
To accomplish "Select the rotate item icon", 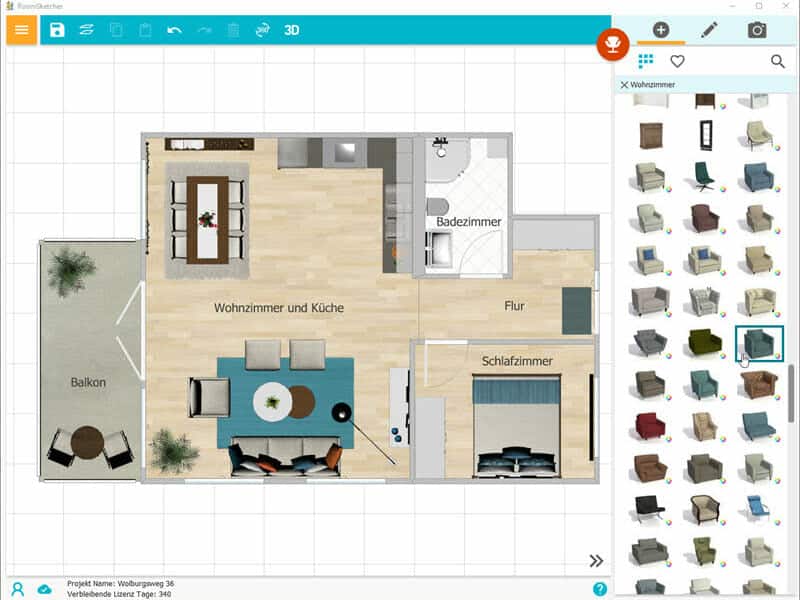I will click(x=262, y=30).
